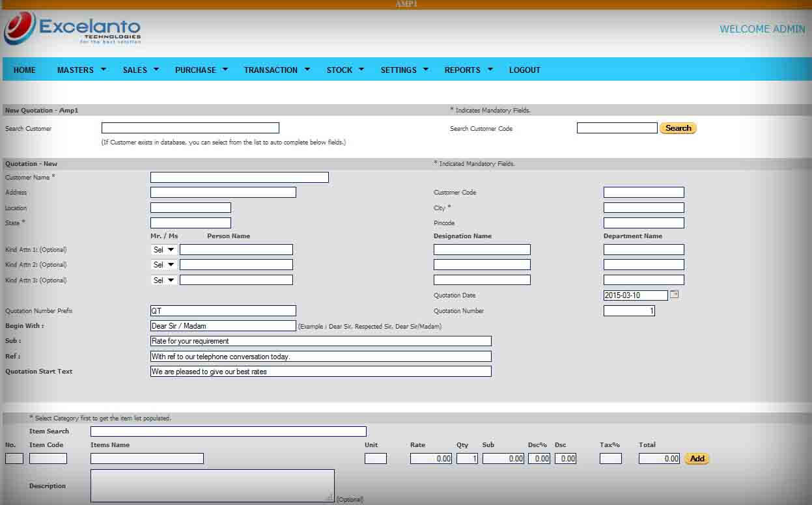Open the REPORTS menu
Viewport: 812px width, 505px height.
tap(468, 70)
